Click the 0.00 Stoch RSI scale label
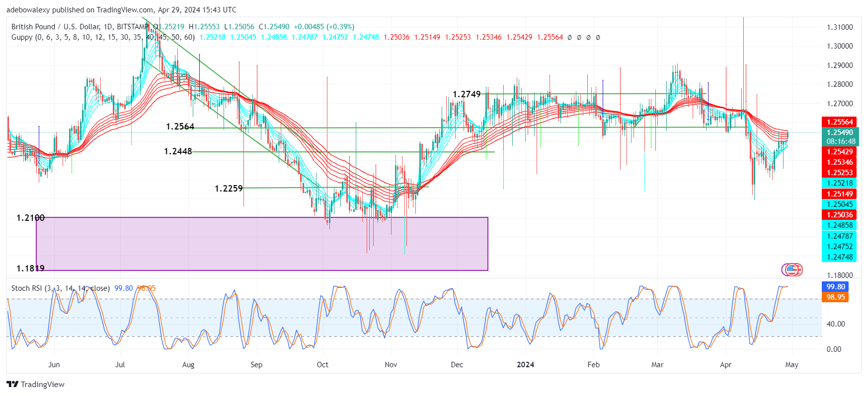Image resolution: width=868 pixels, height=395 pixels. coord(834,349)
